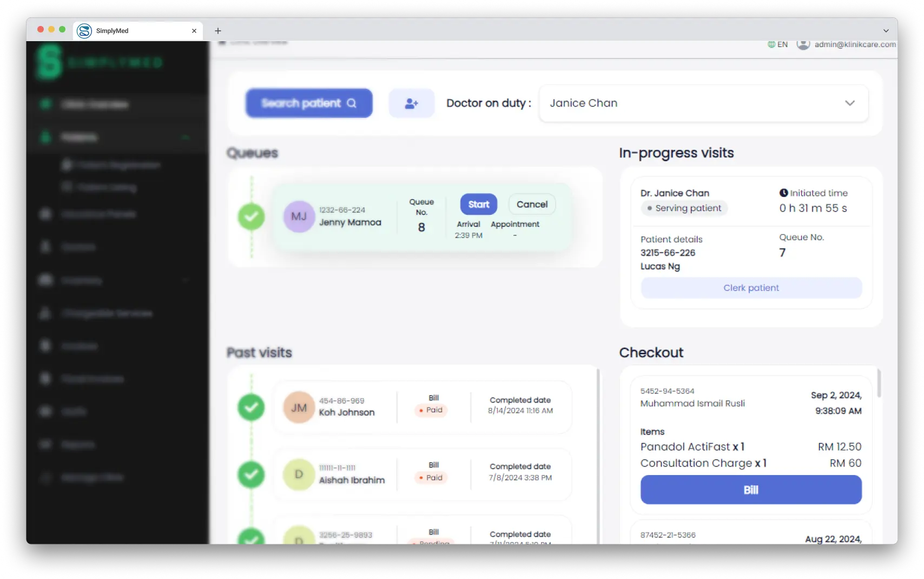This screenshot has height=579, width=924.
Task: Click the Patient Listing icon
Action: click(66, 187)
